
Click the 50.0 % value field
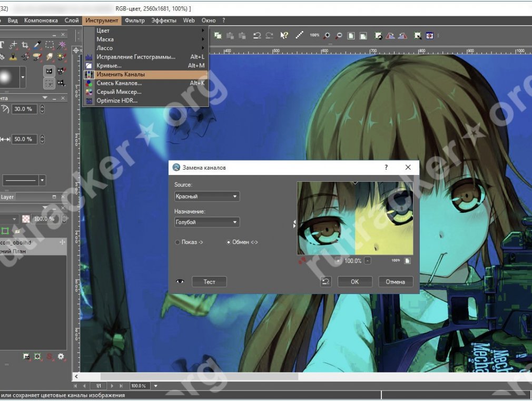(x=24, y=139)
